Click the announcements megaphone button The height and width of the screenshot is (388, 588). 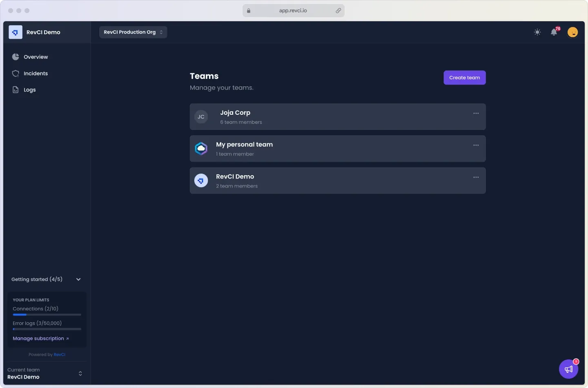[568, 369]
